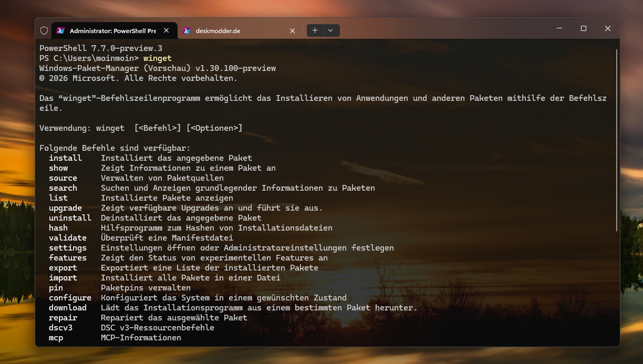Click the 'upgrade' command name
This screenshot has width=643, height=364.
[x=65, y=208]
